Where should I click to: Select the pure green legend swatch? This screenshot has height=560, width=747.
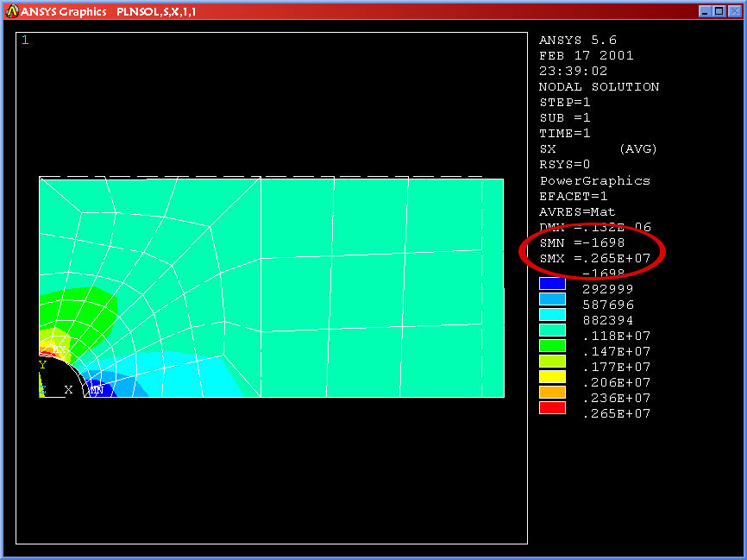(x=552, y=345)
